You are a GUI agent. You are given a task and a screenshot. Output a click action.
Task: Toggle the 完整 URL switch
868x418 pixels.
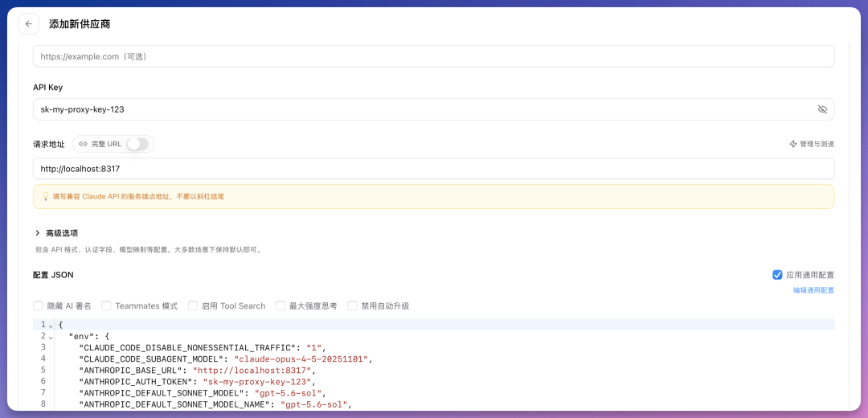point(138,144)
